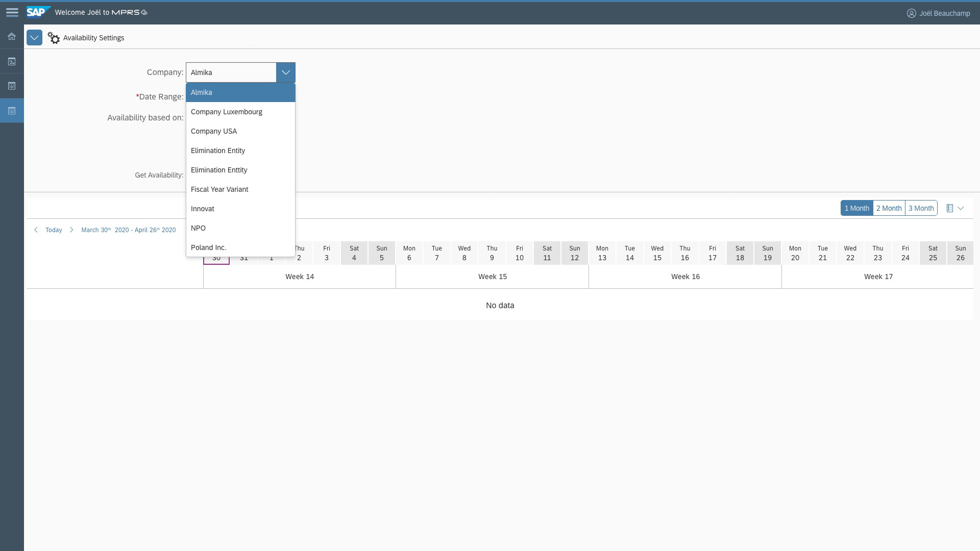Select Fri 10 in the calendar header
Screen dimensions: 980x551
pos(520,253)
